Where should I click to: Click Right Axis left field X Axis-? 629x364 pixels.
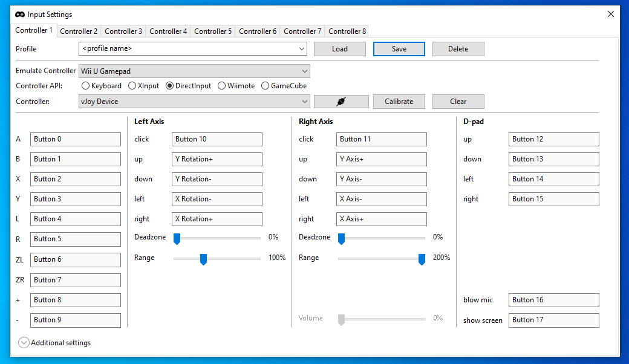(x=382, y=200)
